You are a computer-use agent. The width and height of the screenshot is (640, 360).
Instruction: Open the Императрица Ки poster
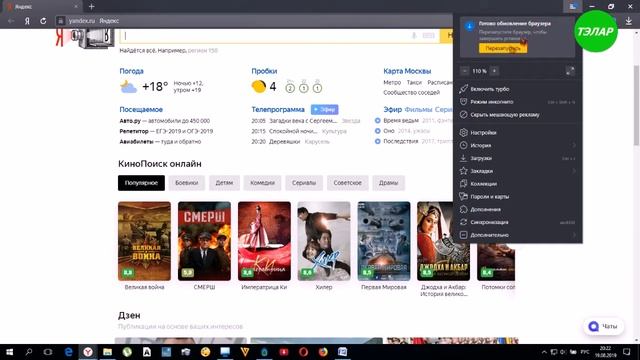[x=264, y=241]
